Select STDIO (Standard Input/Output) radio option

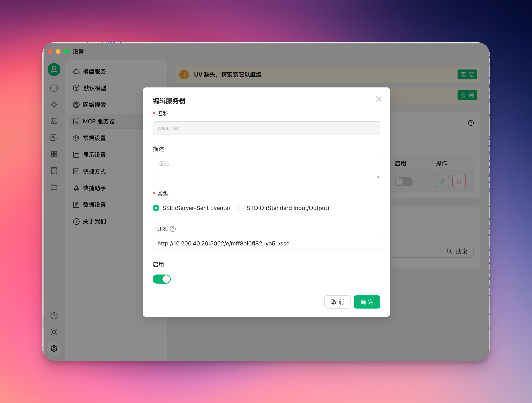[240, 208]
